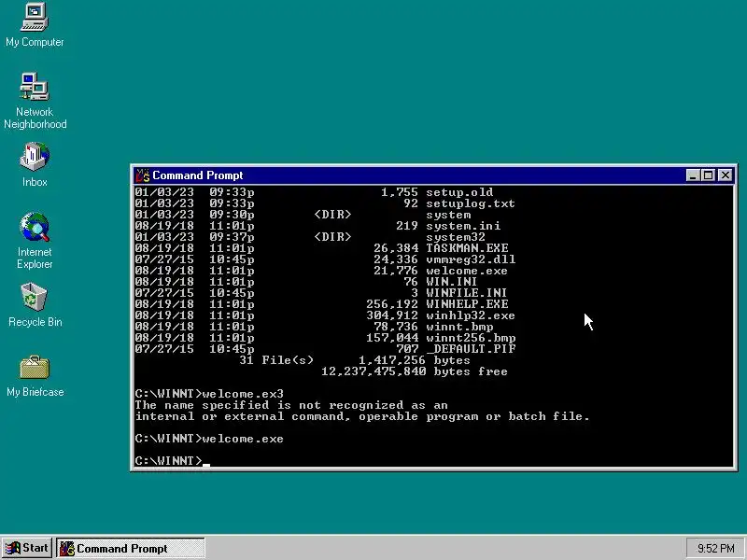Click the 'not recognized' error message line
The width and height of the screenshot is (747, 560).
(x=291, y=405)
